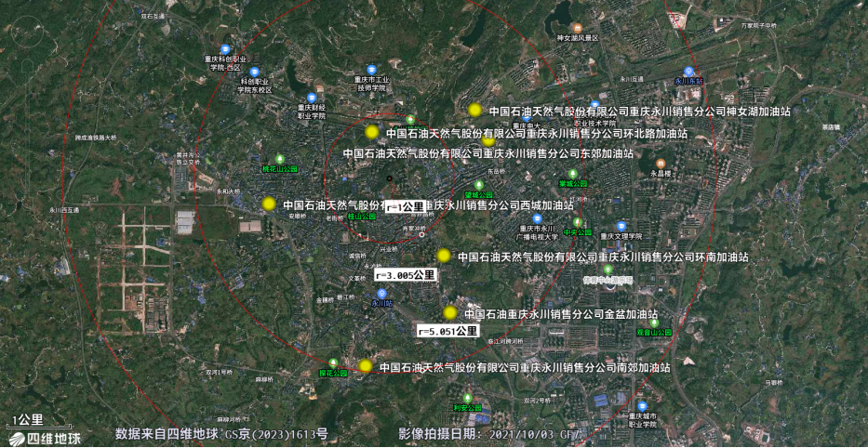The width and height of the screenshot is (868, 448).
Task: Click the yellow marker for 神女湖加油站
Action: [x=475, y=111]
